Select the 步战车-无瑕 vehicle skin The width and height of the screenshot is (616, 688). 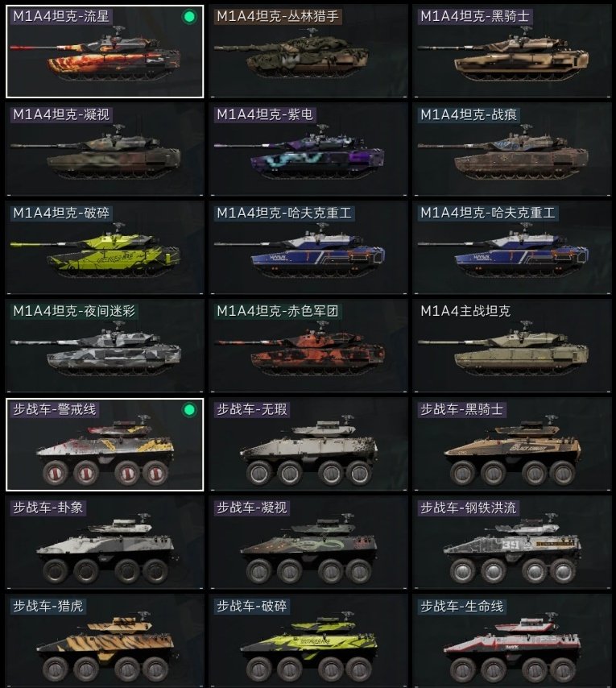pos(308,445)
